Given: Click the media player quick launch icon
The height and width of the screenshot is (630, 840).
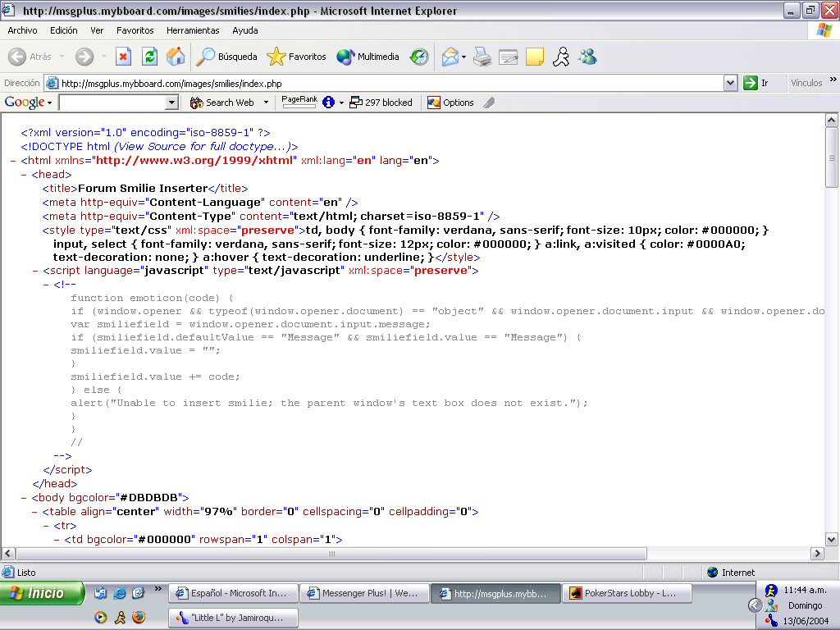Looking at the screenshot, I should click(100, 618).
